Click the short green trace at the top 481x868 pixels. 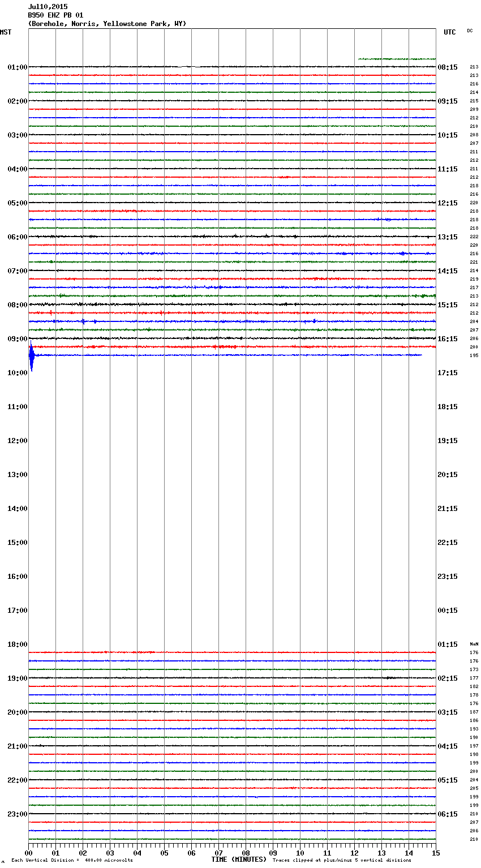397,58
